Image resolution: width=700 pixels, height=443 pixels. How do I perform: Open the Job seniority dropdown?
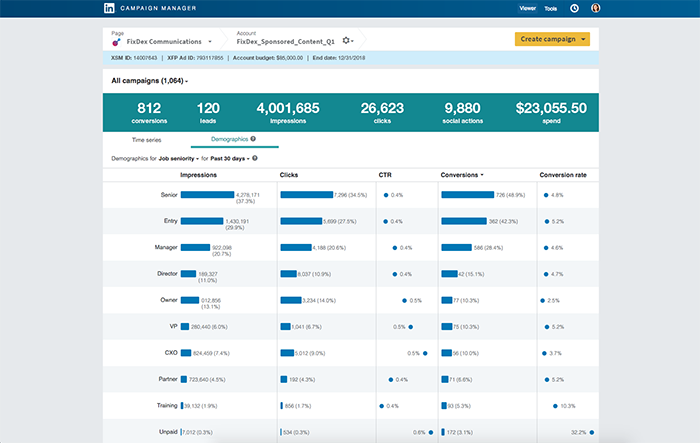tap(179, 159)
